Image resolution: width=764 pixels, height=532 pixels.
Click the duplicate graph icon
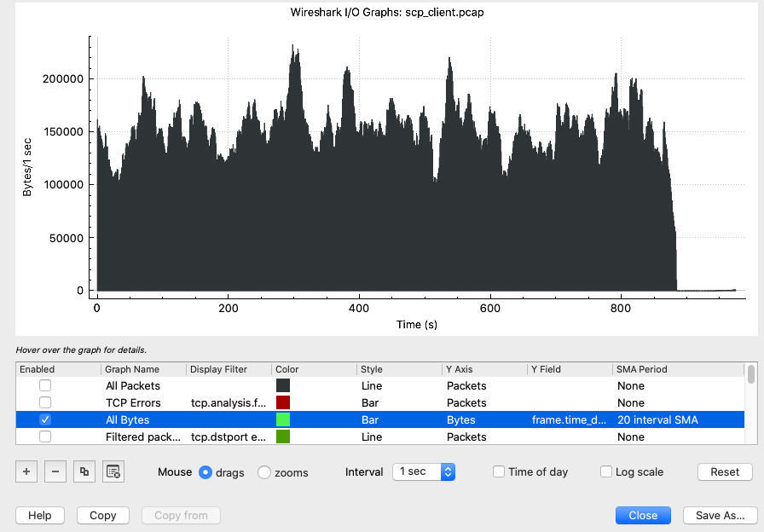pos(84,471)
